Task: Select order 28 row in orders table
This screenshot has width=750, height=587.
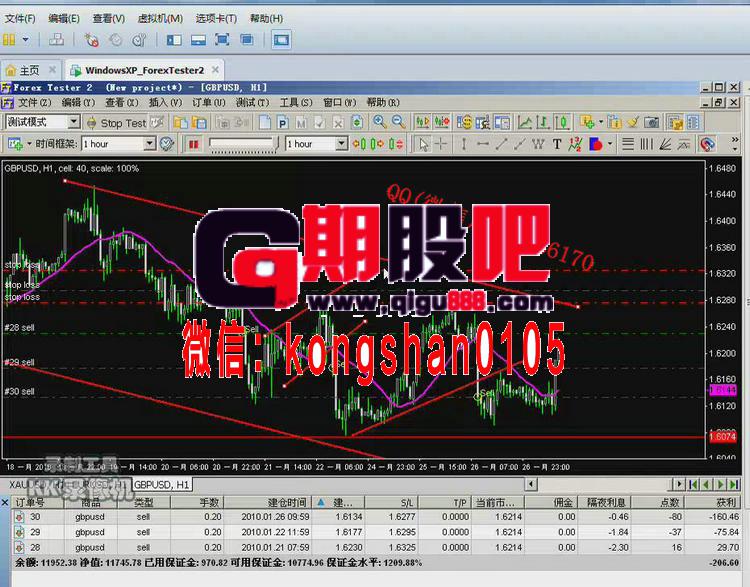Action: pyautogui.click(x=377, y=547)
